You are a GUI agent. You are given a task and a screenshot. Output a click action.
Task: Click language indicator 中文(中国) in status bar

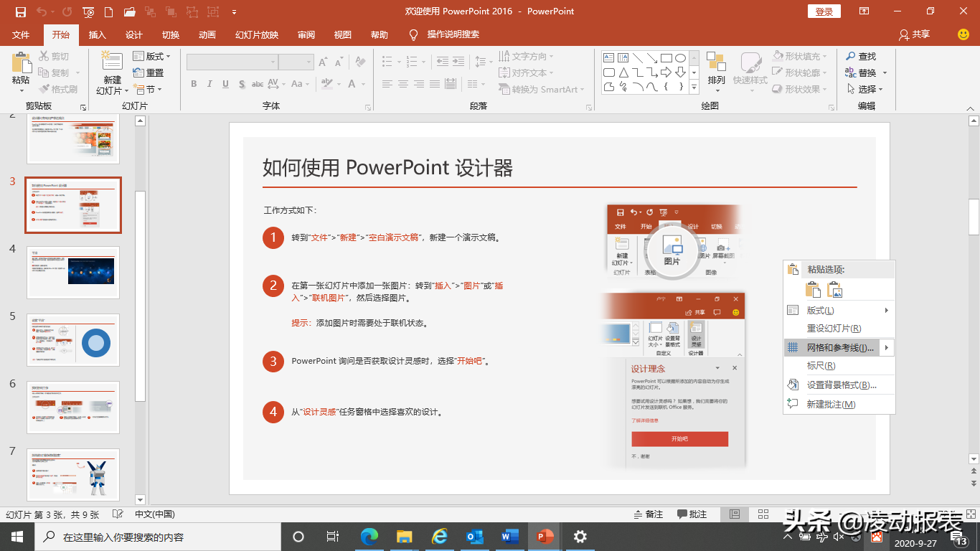(155, 514)
